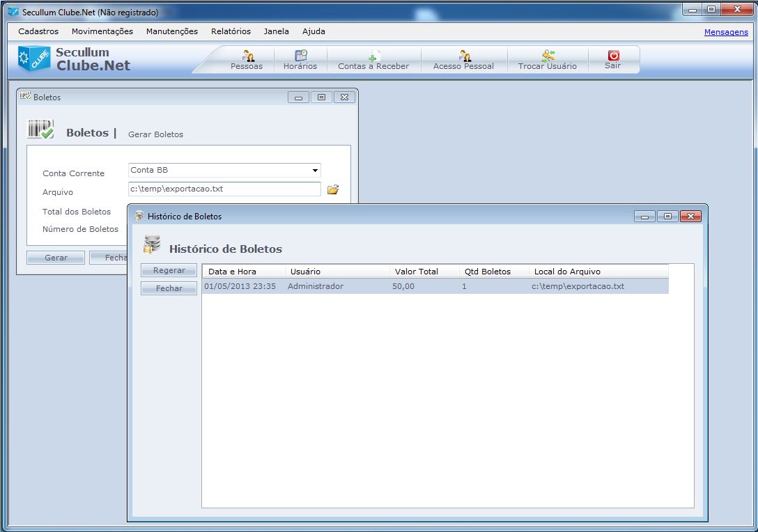The height and width of the screenshot is (532, 758).
Task: Click the Arquivo path input field
Action: (224, 189)
